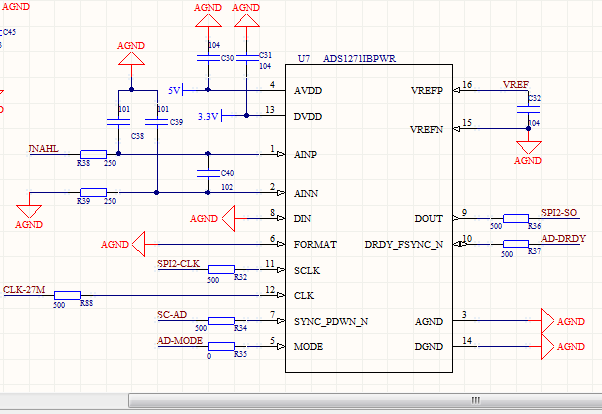Viewport: 602px width, 414px height.
Task: Click the DVDD pin label
Action: coord(308,116)
